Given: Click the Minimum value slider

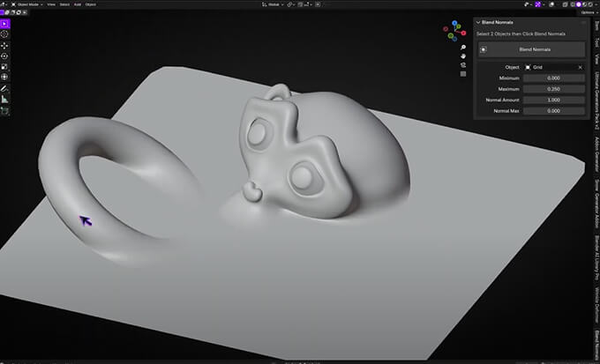Looking at the screenshot, I should [554, 78].
